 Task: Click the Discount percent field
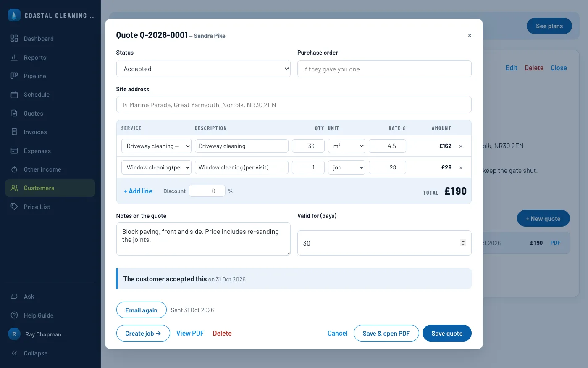(207, 191)
